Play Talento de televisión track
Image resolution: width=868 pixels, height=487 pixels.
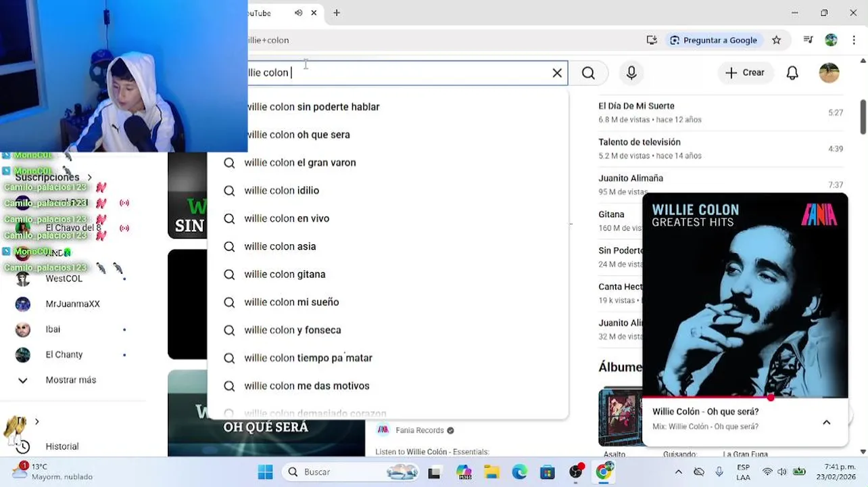721,148
